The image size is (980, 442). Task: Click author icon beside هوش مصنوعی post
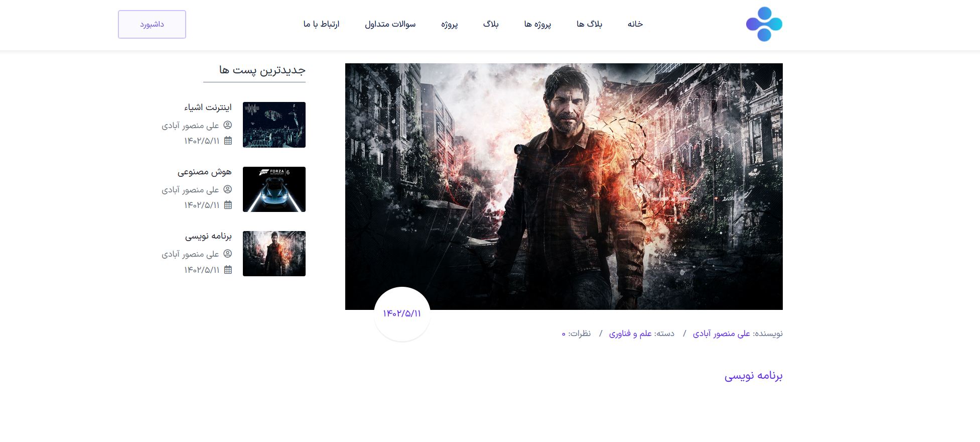tap(227, 189)
